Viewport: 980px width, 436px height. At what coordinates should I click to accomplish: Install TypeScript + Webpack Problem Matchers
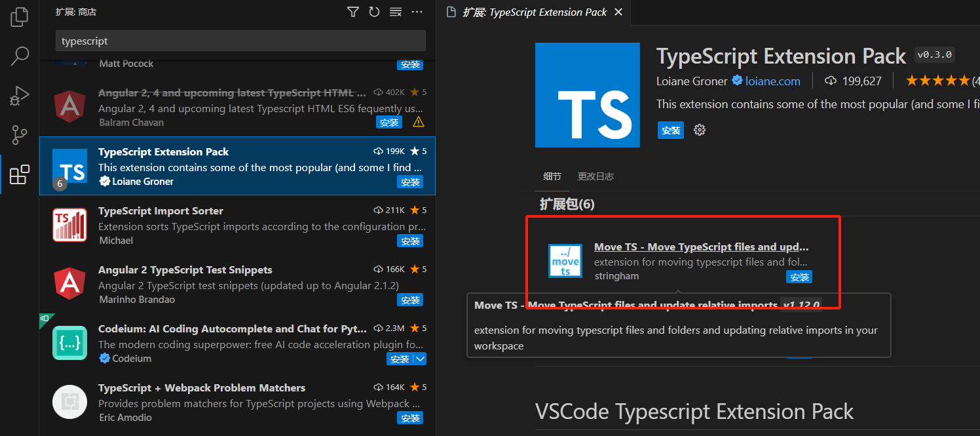click(x=410, y=418)
